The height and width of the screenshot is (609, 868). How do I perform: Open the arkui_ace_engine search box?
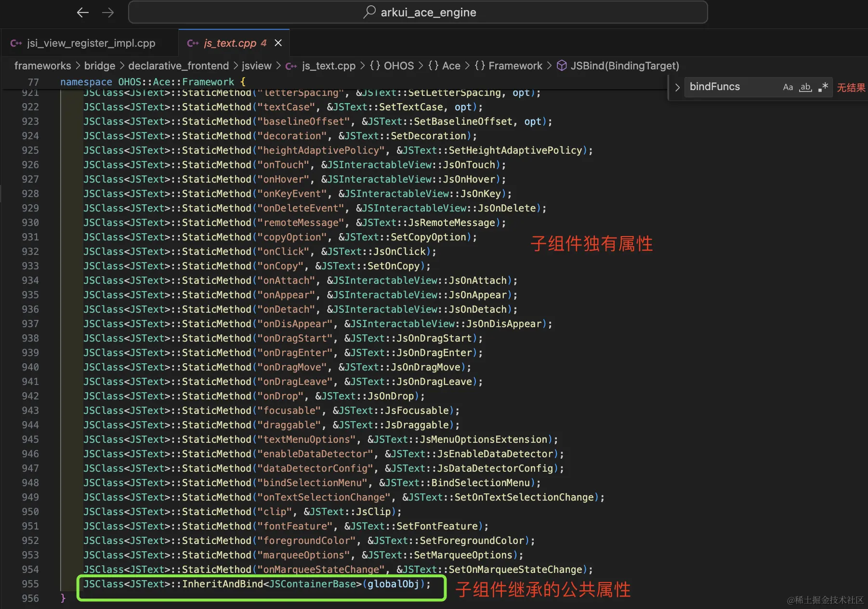(418, 13)
